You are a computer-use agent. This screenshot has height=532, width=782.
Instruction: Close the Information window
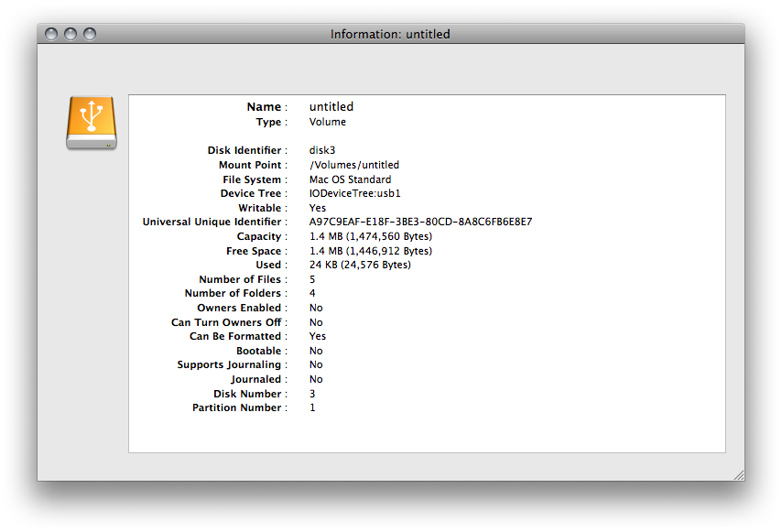[x=51, y=34]
